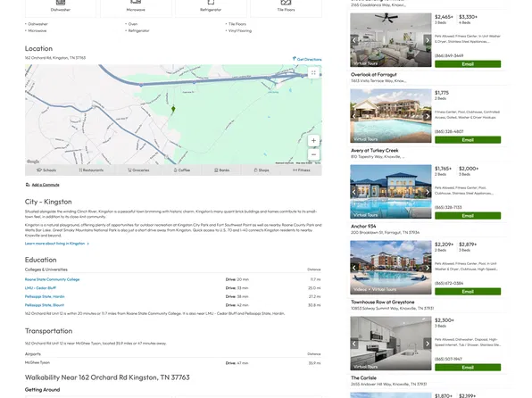Show next photo for Anchor 934
This screenshot has height=398, width=532.
(428, 192)
